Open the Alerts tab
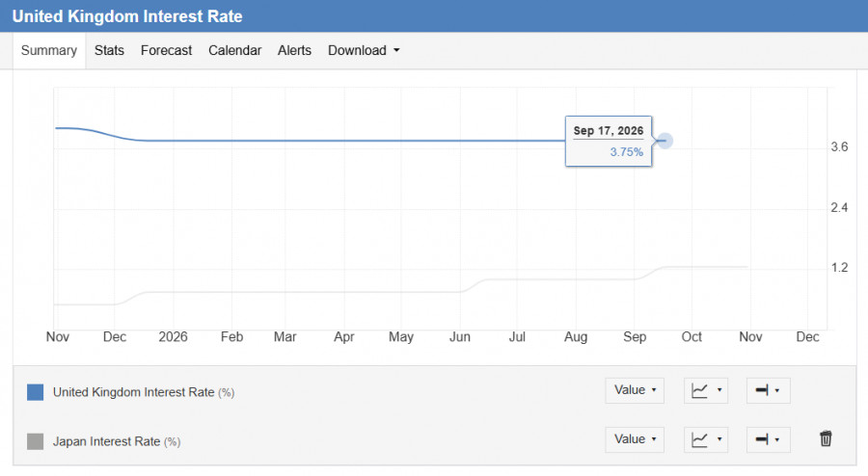The height and width of the screenshot is (476, 868). point(294,50)
